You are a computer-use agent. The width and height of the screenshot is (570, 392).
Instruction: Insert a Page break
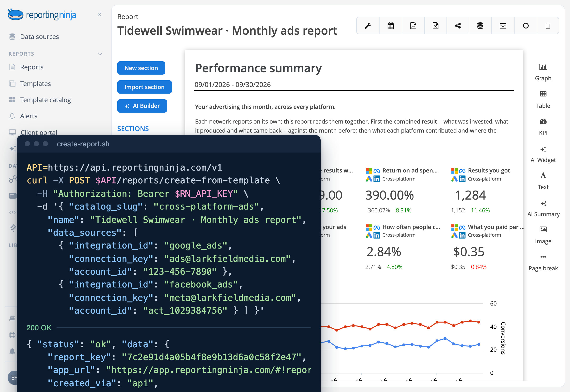pyautogui.click(x=543, y=263)
